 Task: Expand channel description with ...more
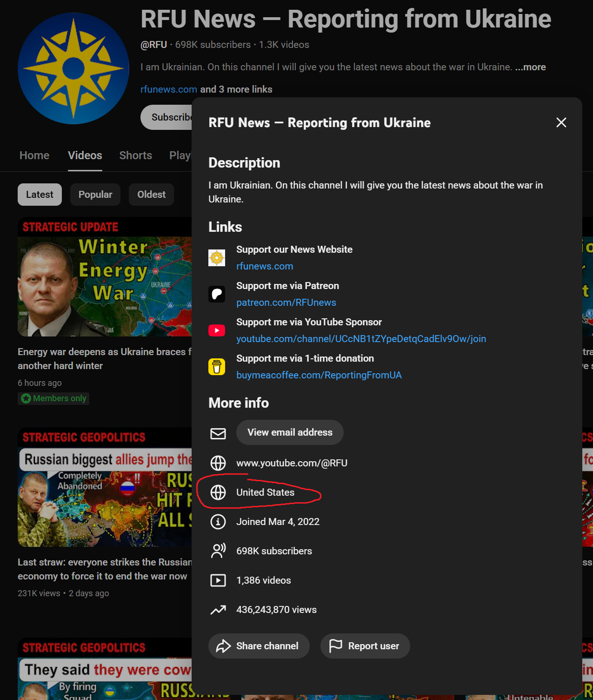click(x=530, y=67)
